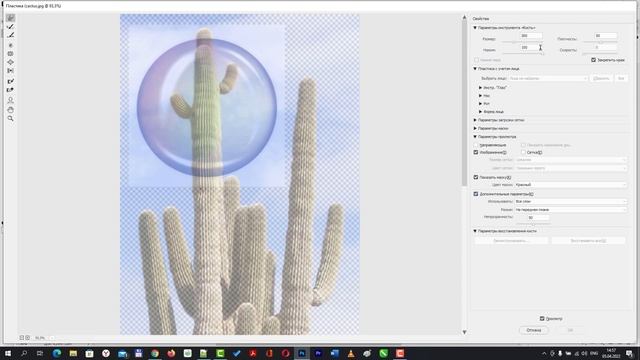Open the notification center icon
This screenshot has width=640, height=360.
pos(629,353)
